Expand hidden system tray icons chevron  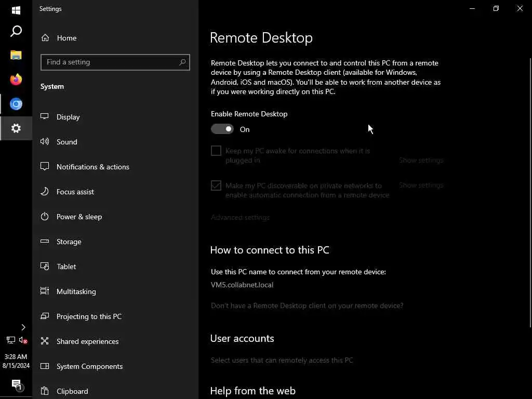(x=23, y=327)
